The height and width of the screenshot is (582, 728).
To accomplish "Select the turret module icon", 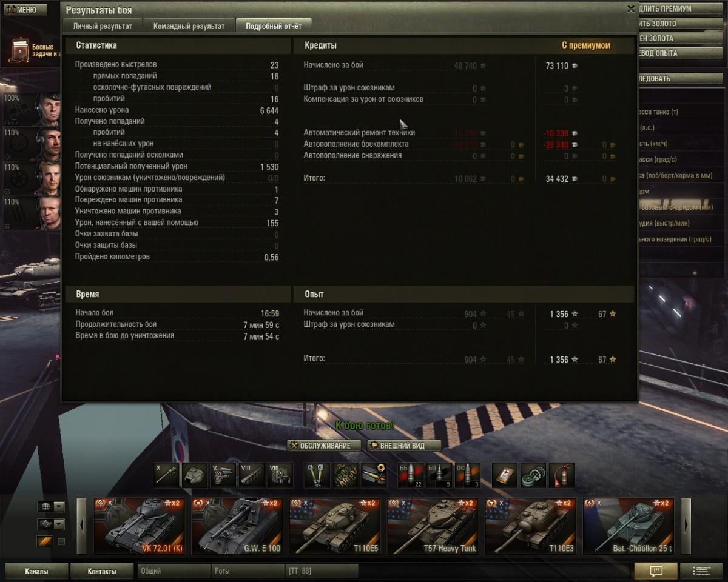I will pyautogui.click(x=195, y=475).
